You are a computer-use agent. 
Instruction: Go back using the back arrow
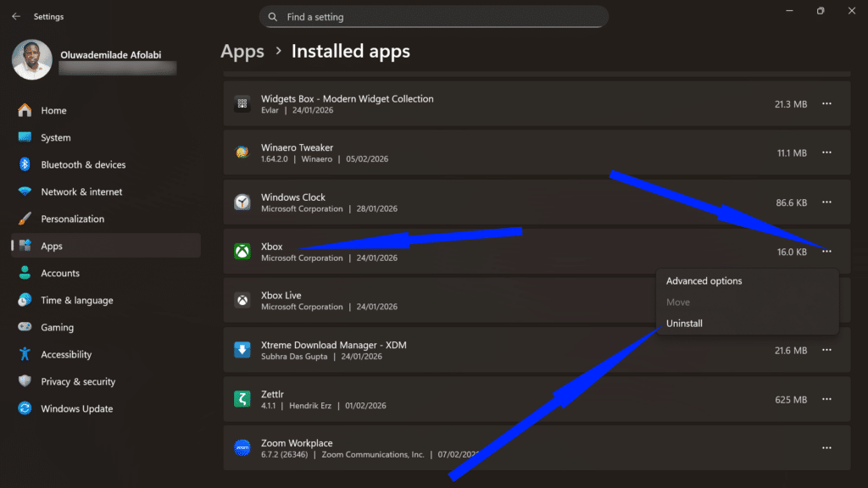[15, 15]
